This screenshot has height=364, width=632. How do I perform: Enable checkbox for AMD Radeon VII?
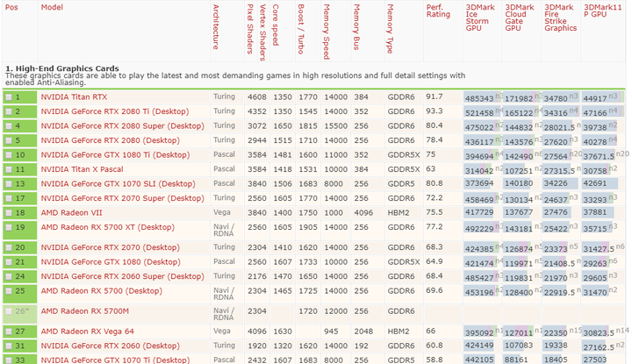[9, 213]
